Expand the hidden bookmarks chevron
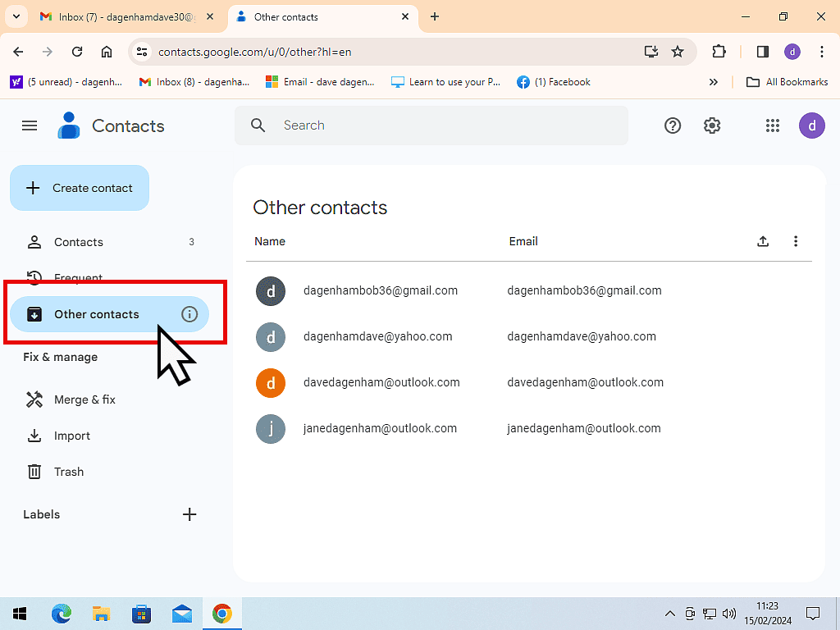The image size is (840, 630). pyautogui.click(x=714, y=82)
